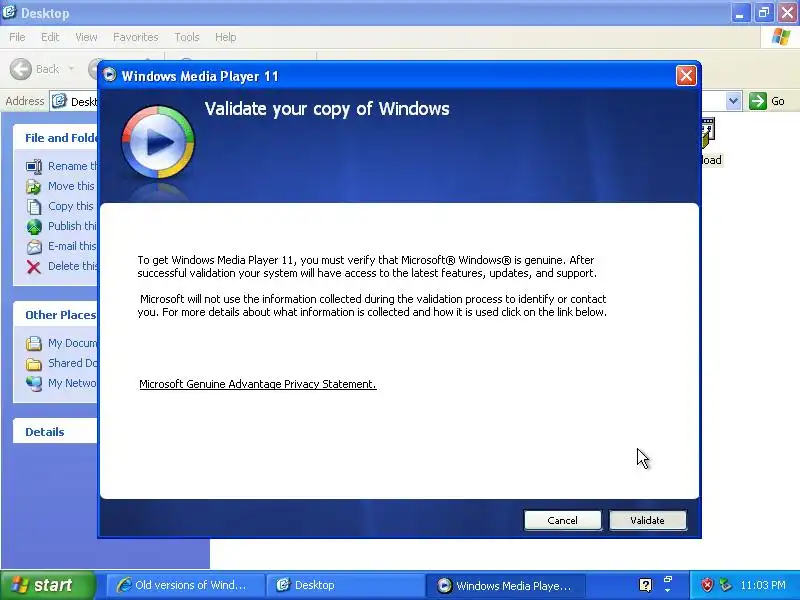800x600 pixels.
Task: Switch to Old versions of Windows taskbar item
Action: tap(185, 585)
